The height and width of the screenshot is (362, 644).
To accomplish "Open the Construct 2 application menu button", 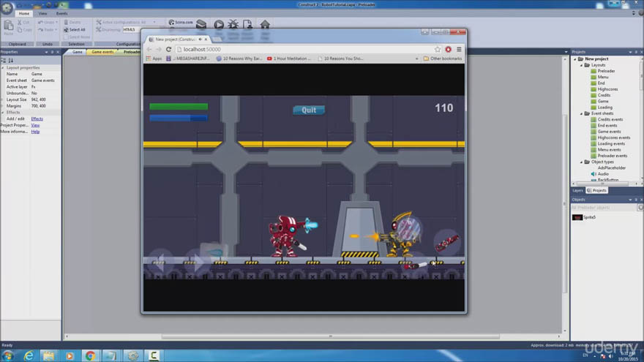I will [x=6, y=7].
